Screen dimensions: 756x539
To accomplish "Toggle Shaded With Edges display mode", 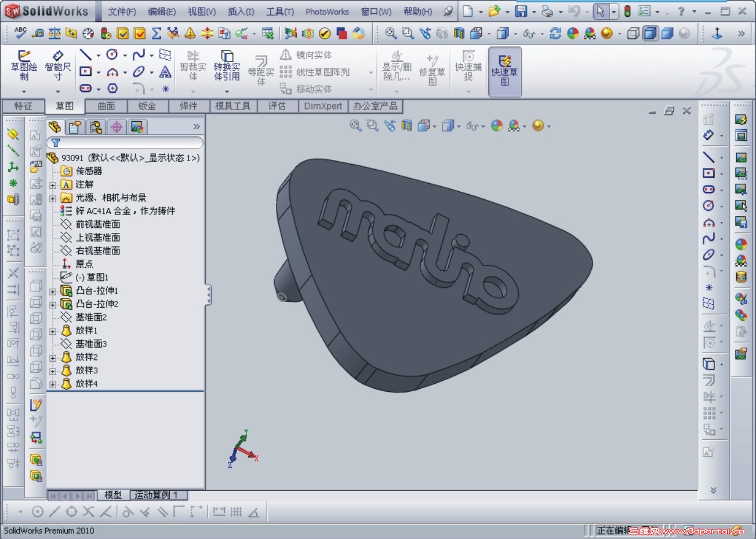I will pos(650,34).
